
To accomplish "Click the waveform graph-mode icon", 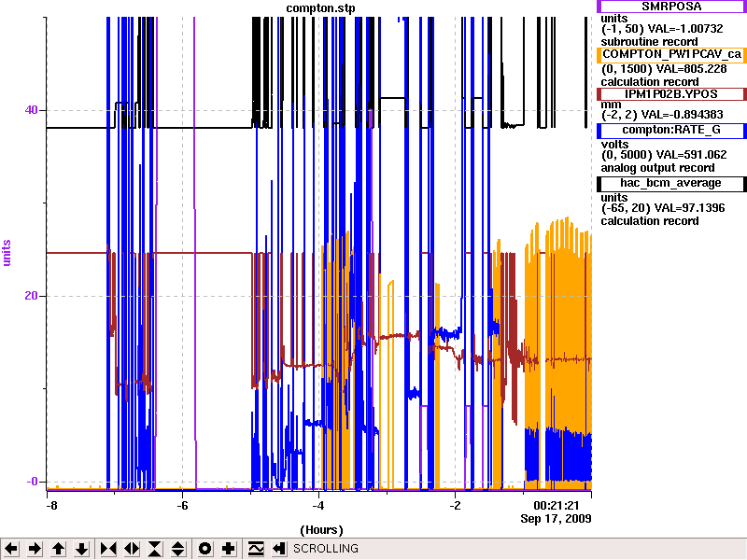I will point(256,549).
